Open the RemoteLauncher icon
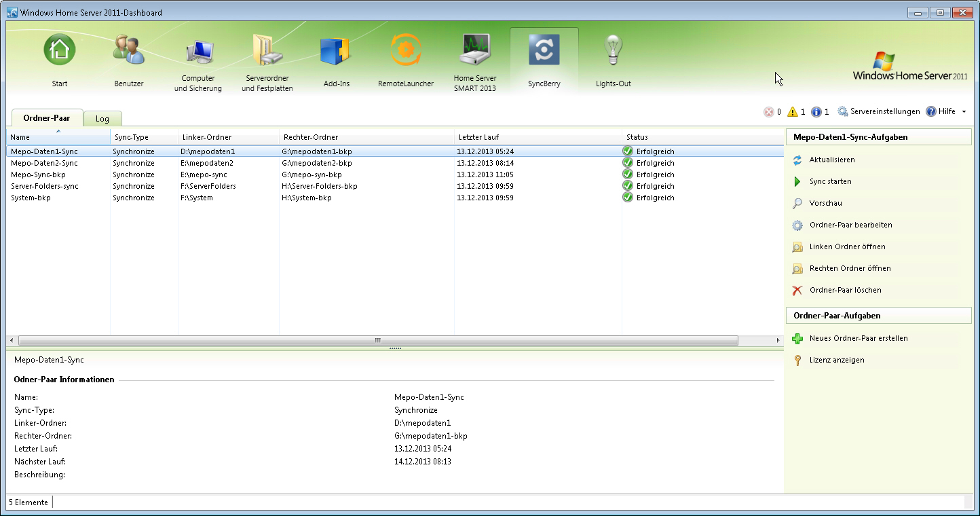The height and width of the screenshot is (516, 980). point(406,50)
